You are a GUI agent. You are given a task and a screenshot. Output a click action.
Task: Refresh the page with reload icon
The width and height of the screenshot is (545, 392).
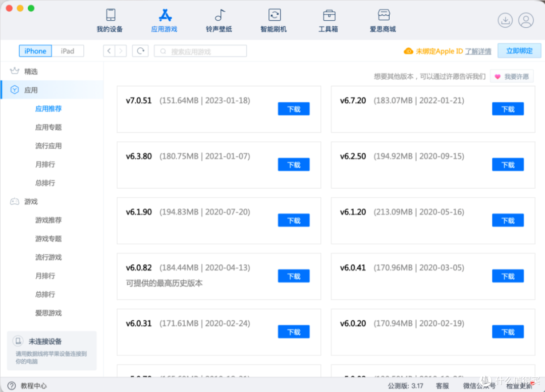(x=140, y=51)
